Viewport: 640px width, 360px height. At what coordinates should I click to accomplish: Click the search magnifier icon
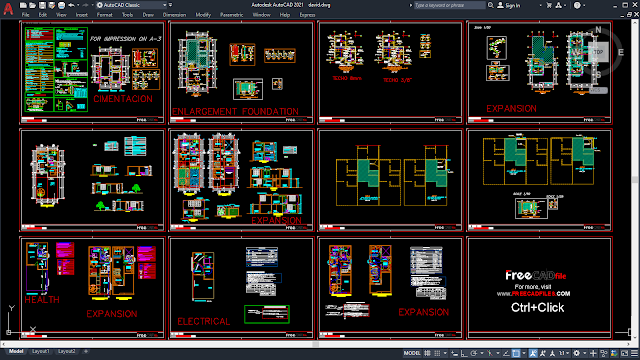(491, 5)
